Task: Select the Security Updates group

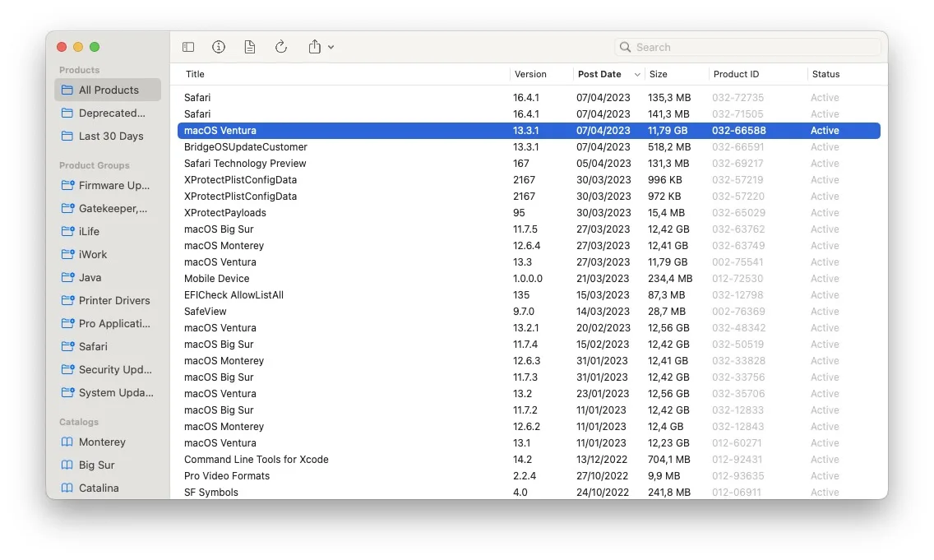Action: (x=108, y=369)
